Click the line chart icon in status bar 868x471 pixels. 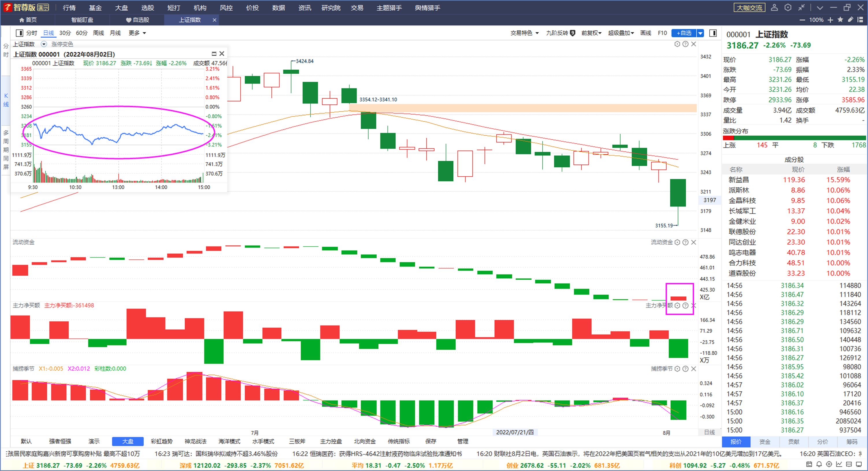839,464
